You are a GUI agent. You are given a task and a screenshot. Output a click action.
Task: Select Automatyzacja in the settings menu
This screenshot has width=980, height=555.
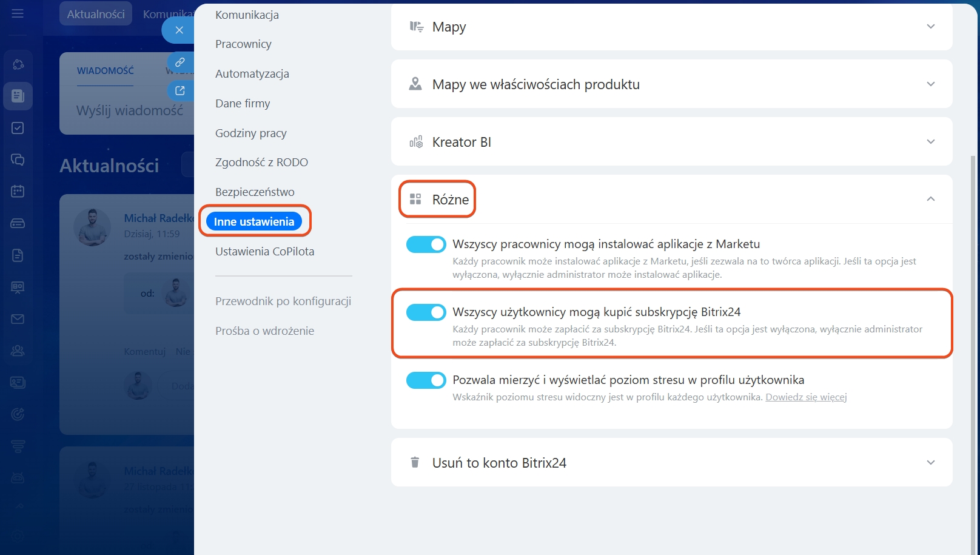[x=252, y=73]
